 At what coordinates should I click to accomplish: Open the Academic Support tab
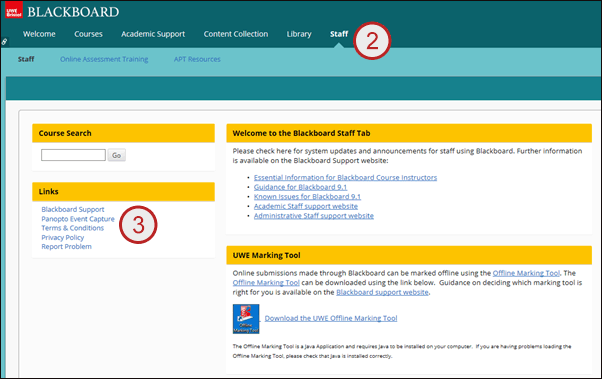click(x=153, y=34)
